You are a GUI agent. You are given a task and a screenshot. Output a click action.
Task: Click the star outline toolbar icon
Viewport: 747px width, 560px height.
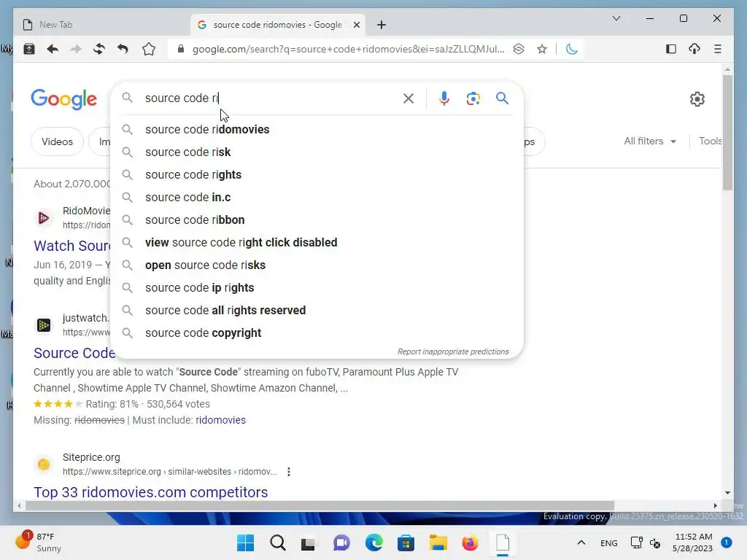pyautogui.click(x=149, y=49)
